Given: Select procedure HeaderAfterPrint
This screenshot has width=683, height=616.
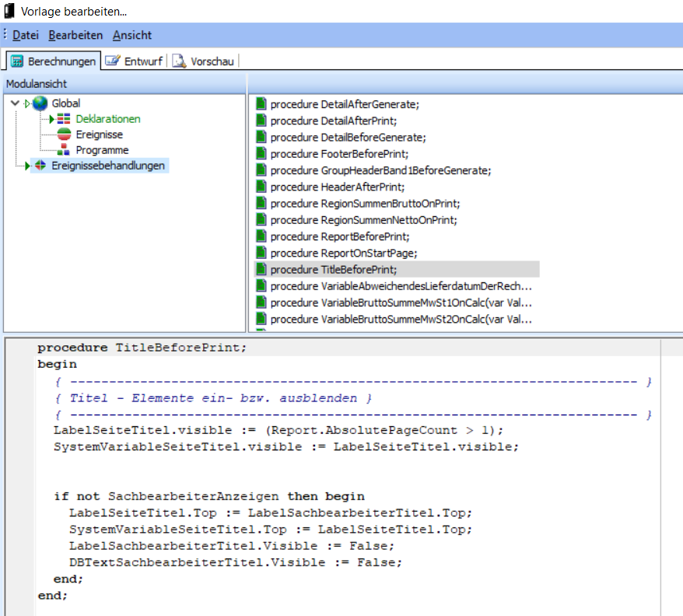Looking at the screenshot, I should pos(338,187).
